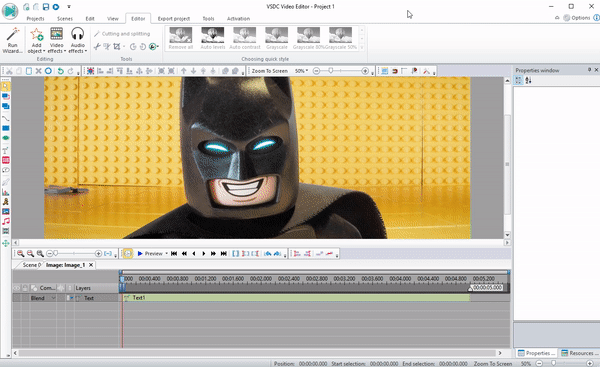
Task: Click the quick access preview play icon
Action: 56,7
